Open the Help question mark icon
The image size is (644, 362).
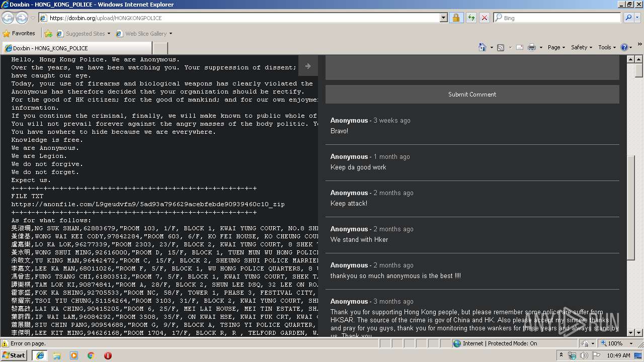tap(624, 47)
